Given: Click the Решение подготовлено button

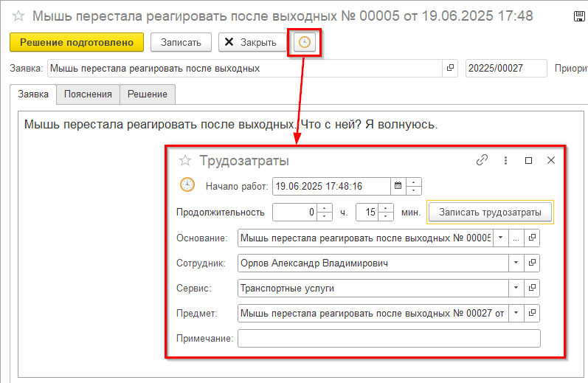Looking at the screenshot, I should [77, 42].
